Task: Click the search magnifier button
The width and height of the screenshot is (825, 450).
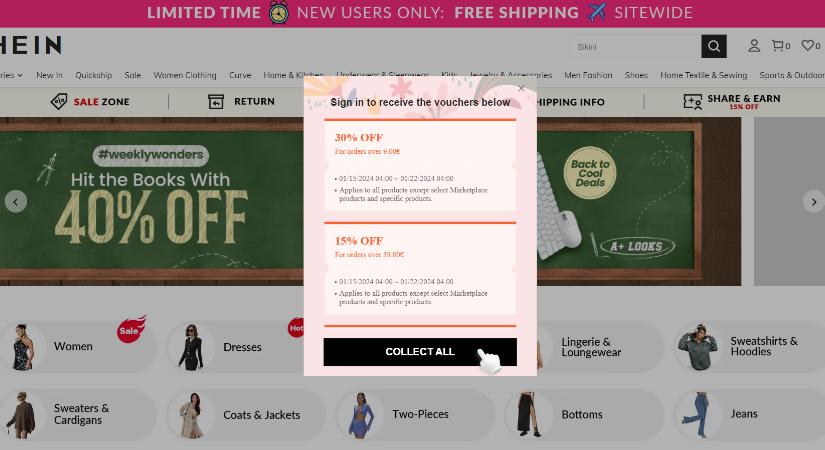Action: tap(713, 46)
